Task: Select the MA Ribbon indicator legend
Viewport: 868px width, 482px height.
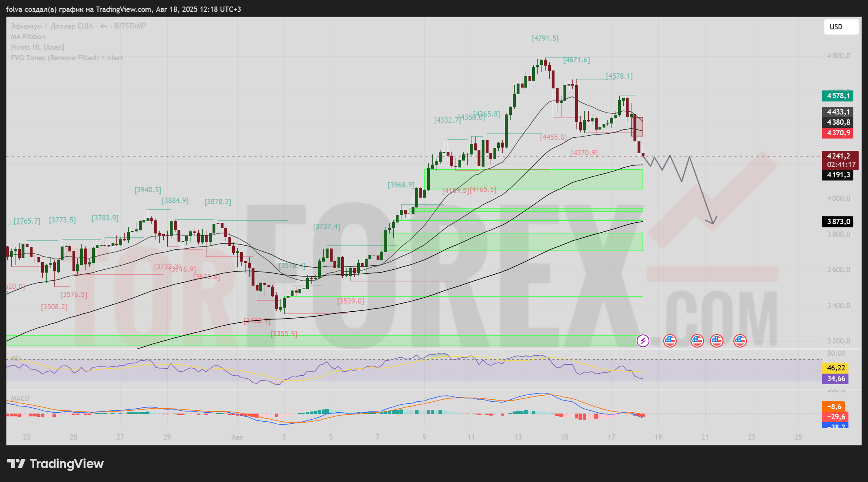Action: click(28, 37)
